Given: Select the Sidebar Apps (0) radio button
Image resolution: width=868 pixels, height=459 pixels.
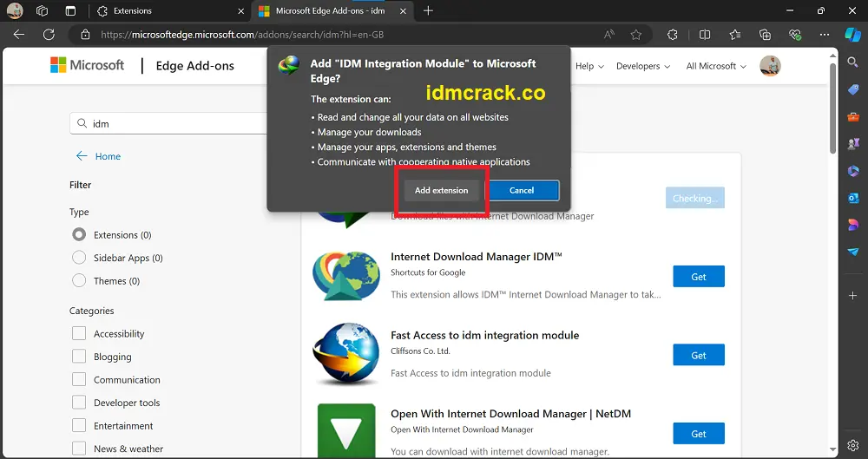Looking at the screenshot, I should (x=79, y=258).
